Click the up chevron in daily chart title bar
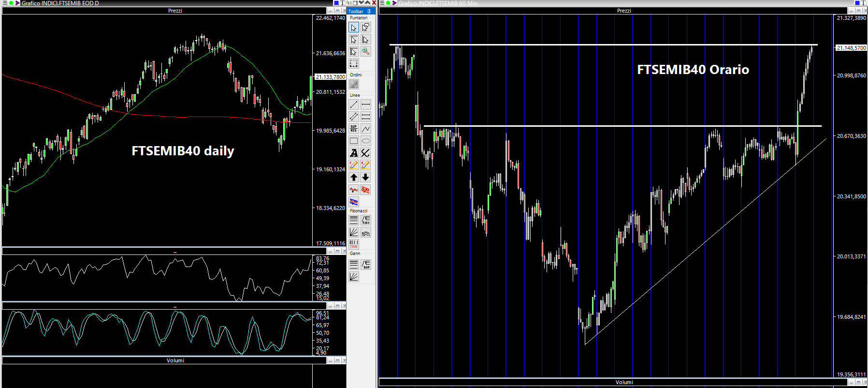Viewport: 868px width, 388px height. tap(367, 3)
